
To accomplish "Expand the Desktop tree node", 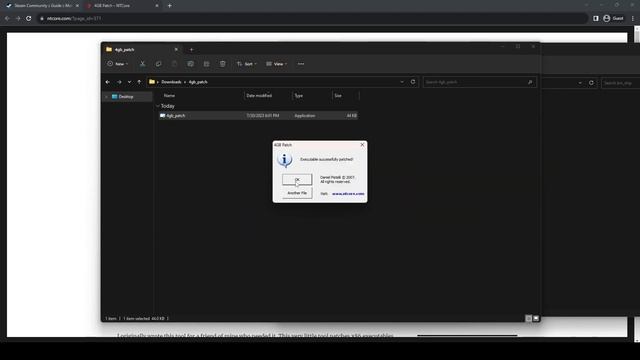I will point(107,97).
